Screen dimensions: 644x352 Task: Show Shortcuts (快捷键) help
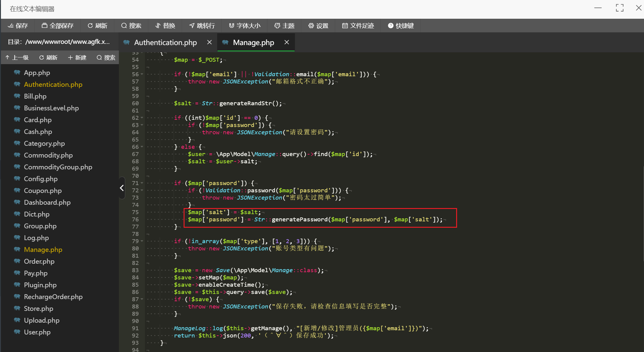(401, 26)
